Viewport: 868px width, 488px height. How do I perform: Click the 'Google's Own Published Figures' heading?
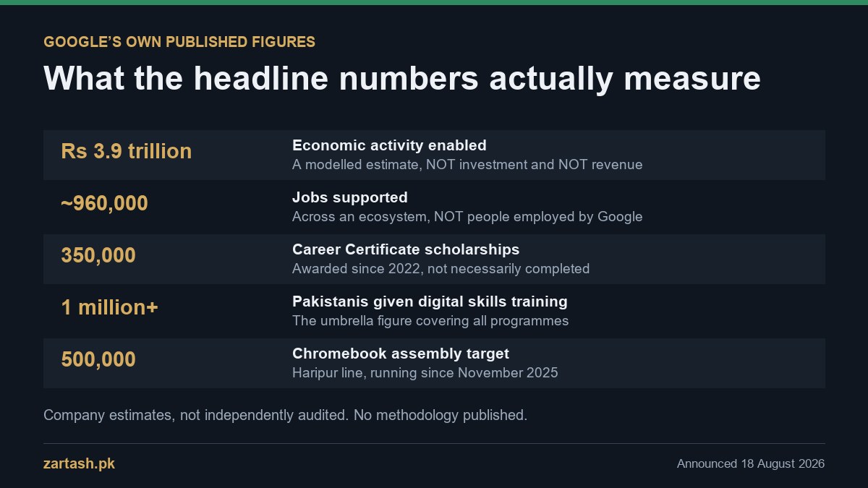(x=179, y=42)
